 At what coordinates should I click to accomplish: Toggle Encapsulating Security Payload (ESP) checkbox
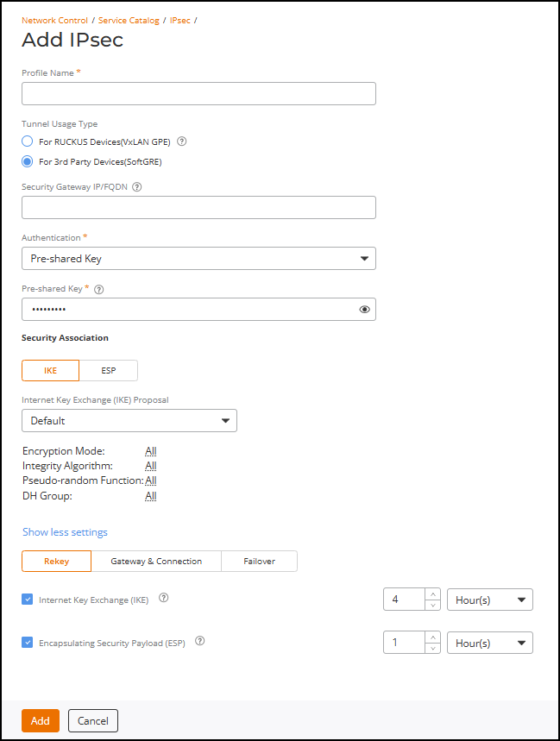(28, 642)
